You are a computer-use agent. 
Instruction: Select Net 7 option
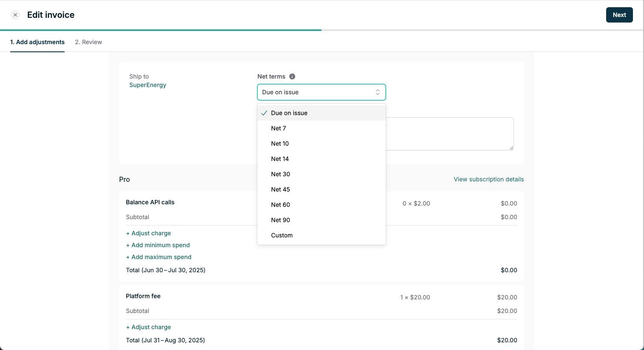click(322, 128)
